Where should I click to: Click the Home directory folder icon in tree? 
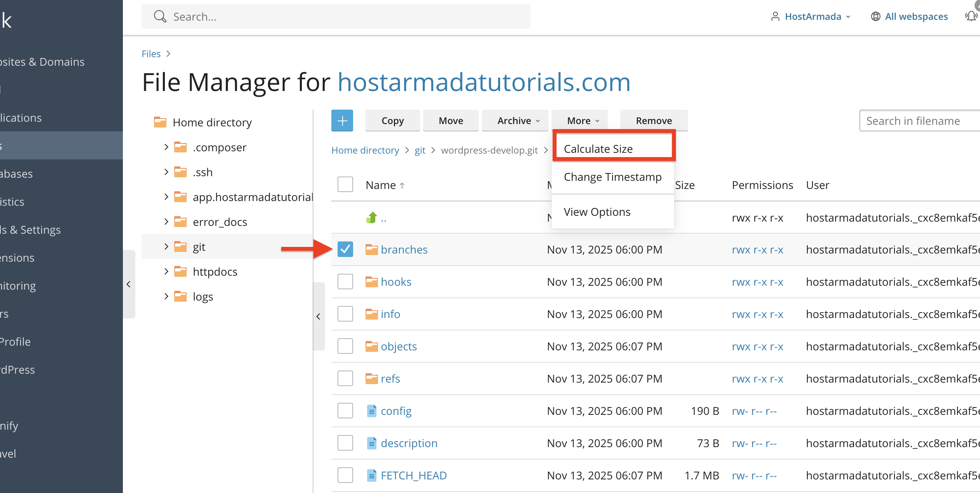coord(160,122)
